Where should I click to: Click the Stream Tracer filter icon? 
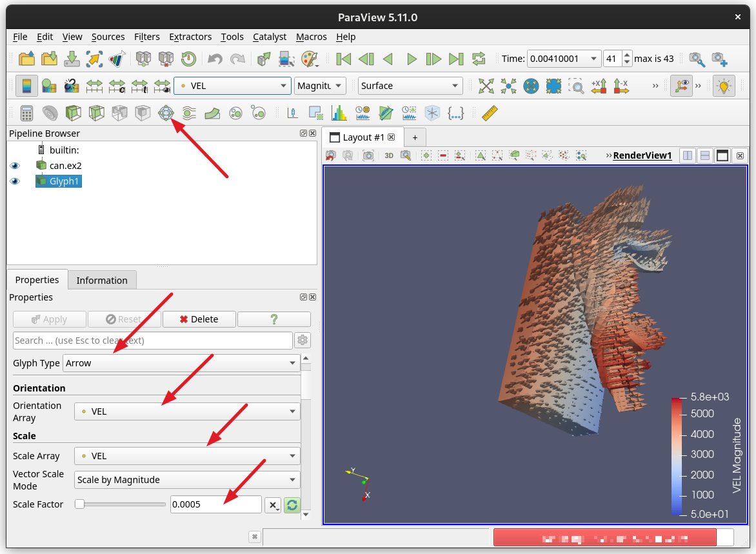(189, 114)
